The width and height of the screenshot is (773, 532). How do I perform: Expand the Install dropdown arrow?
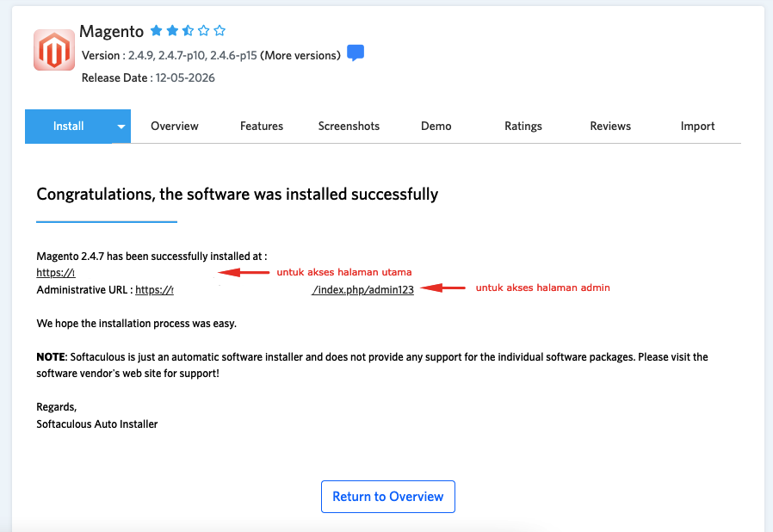[121, 127]
